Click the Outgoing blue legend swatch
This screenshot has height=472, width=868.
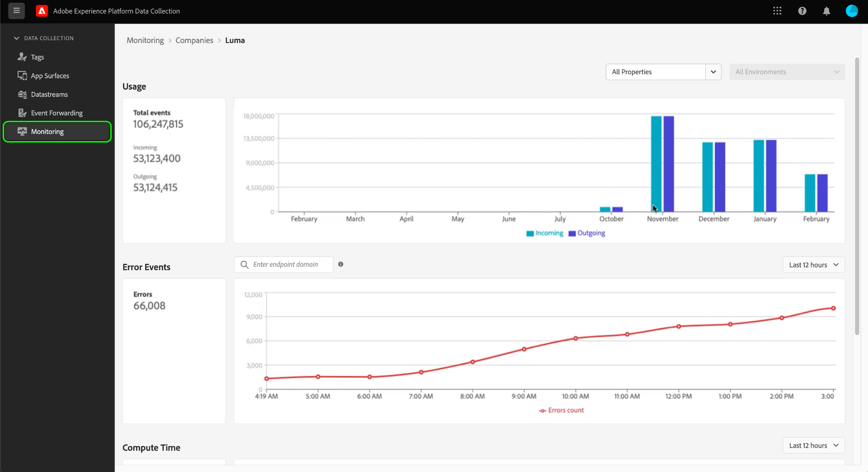click(x=572, y=234)
